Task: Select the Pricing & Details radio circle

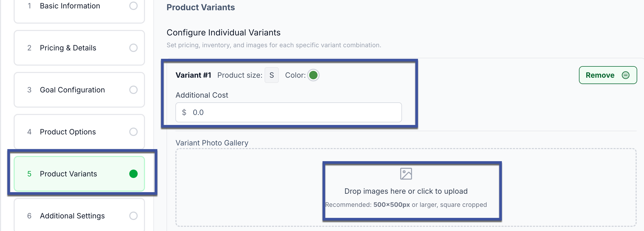Action: click(133, 48)
